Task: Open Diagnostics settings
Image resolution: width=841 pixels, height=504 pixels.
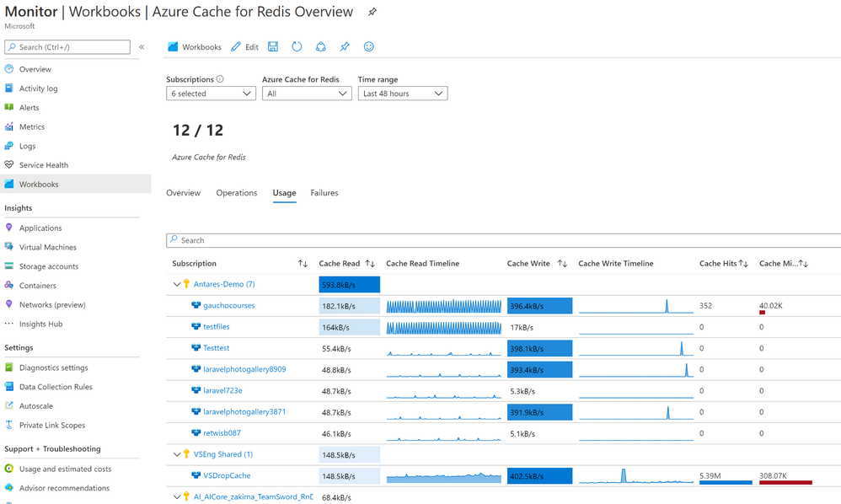Action: pos(54,367)
